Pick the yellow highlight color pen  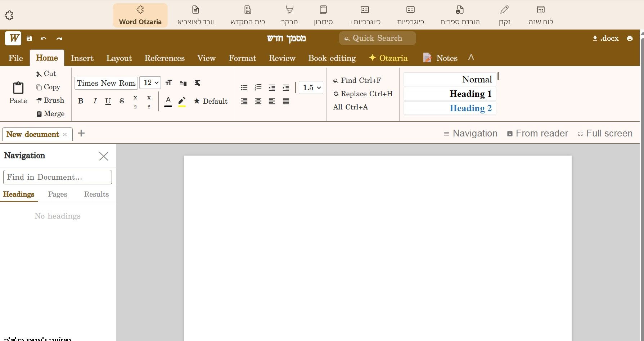coord(182,102)
